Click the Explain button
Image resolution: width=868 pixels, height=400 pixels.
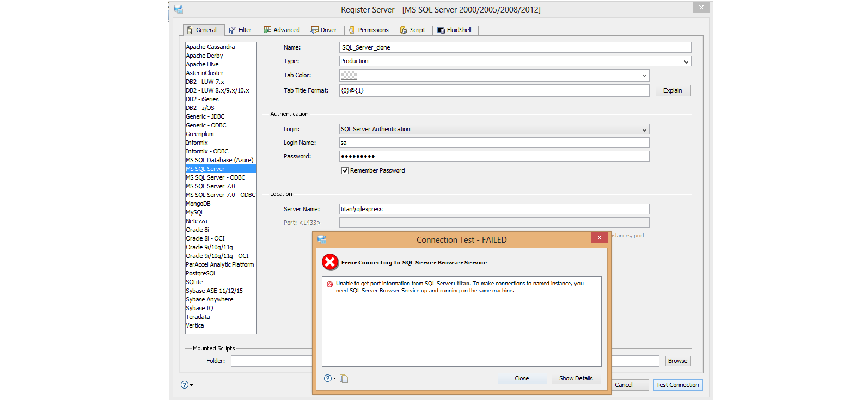tap(673, 90)
